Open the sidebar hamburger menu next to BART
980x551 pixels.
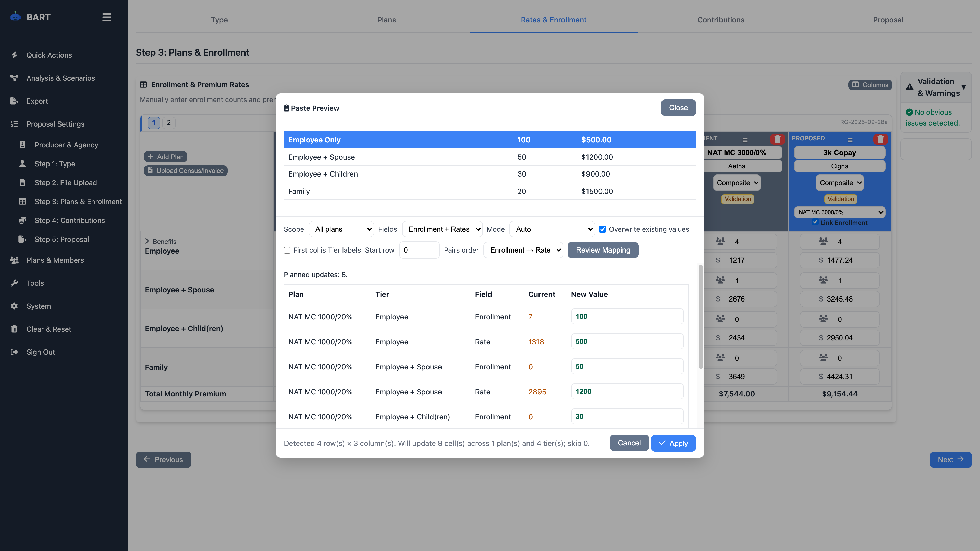(x=106, y=17)
